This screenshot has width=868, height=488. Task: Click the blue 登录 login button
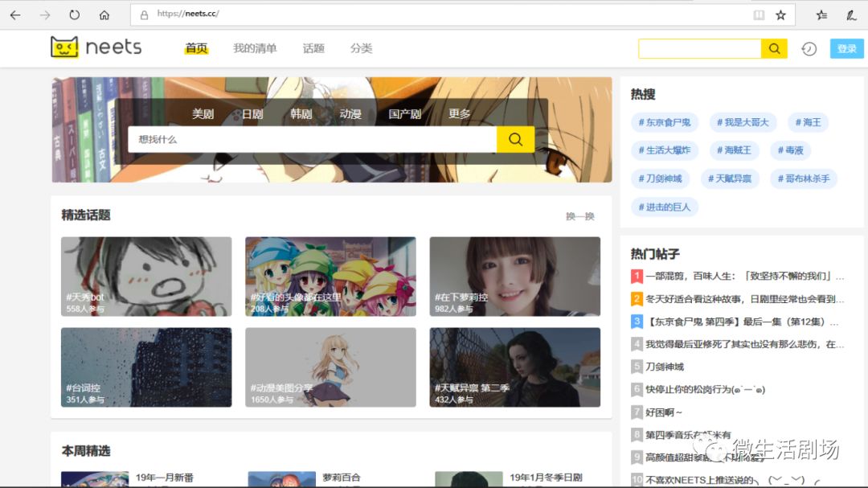(x=846, y=49)
